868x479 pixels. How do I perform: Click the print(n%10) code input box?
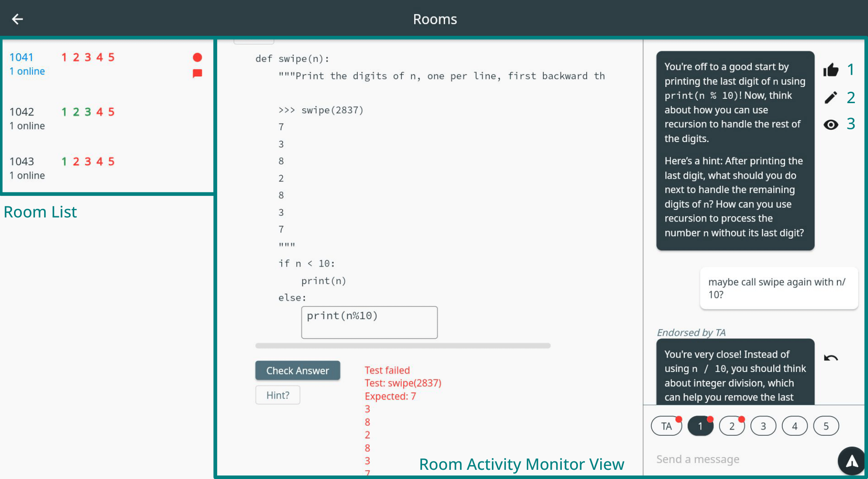369,323
